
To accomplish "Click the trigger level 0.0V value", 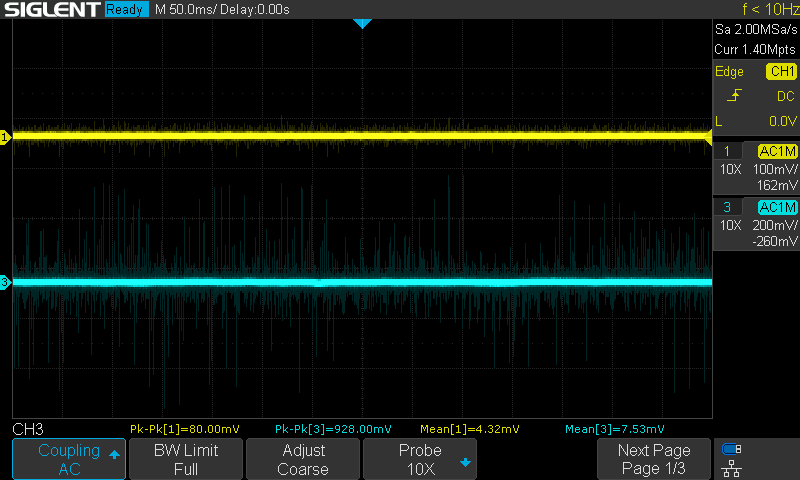I will (x=783, y=121).
